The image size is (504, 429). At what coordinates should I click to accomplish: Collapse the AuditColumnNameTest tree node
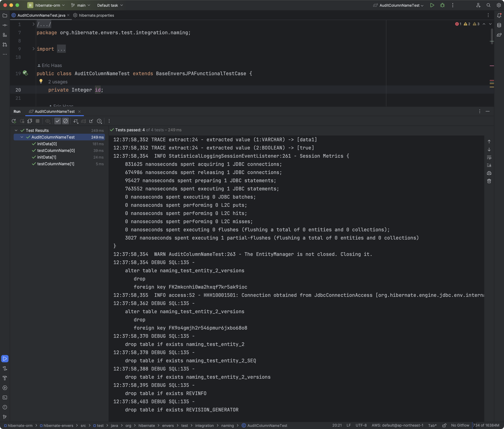click(22, 137)
